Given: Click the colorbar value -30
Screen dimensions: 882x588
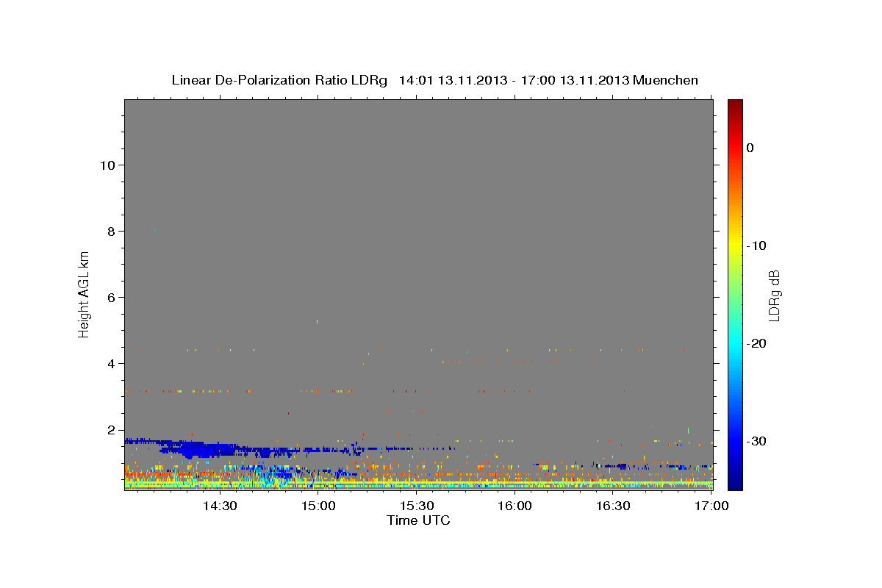Looking at the screenshot, I should pyautogui.click(x=757, y=441).
